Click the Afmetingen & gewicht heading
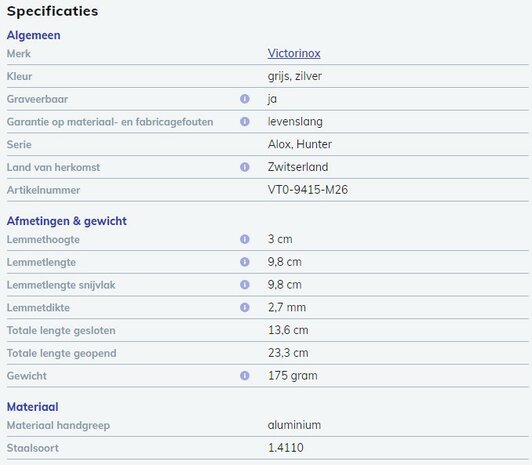Screen dimensions: 532x465 (66, 221)
